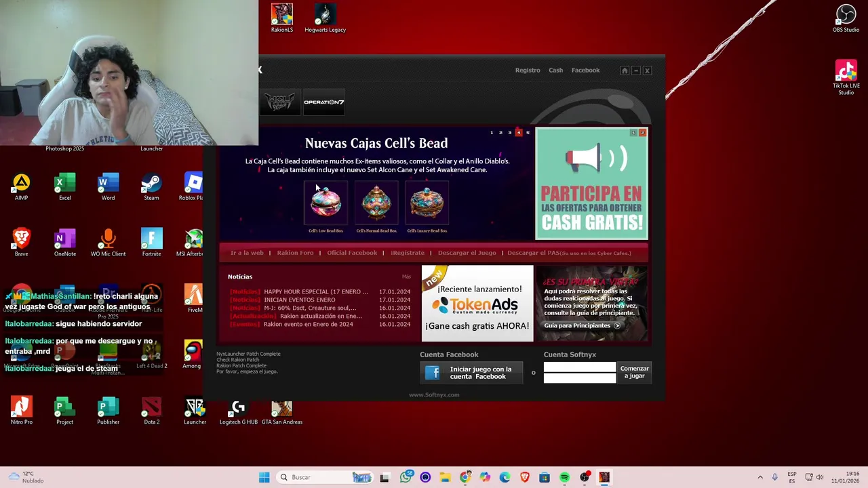Show hidden system tray icons
The width and height of the screenshot is (868, 488).
tap(760, 477)
